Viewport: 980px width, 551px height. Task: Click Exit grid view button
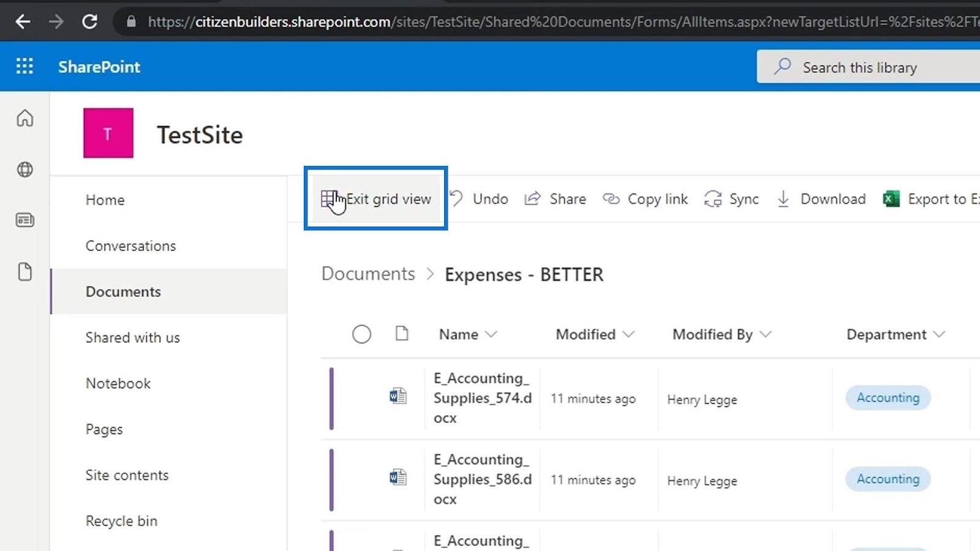tap(376, 199)
